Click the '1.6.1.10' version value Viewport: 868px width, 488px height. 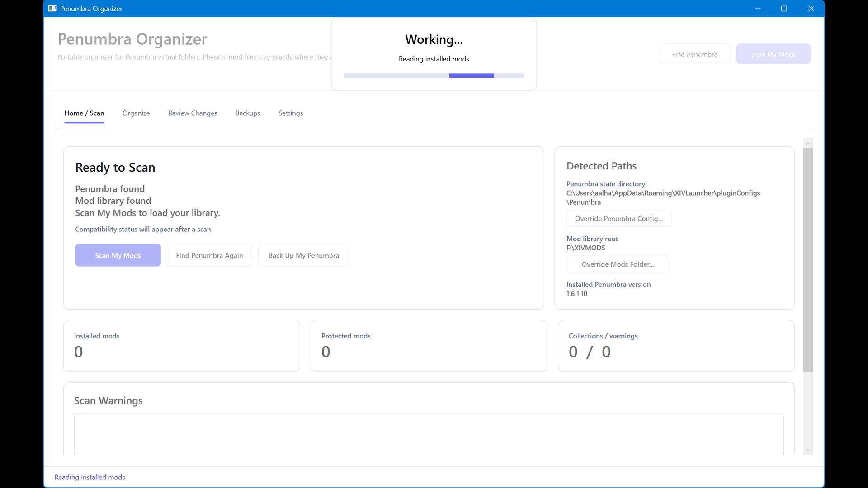click(x=577, y=294)
